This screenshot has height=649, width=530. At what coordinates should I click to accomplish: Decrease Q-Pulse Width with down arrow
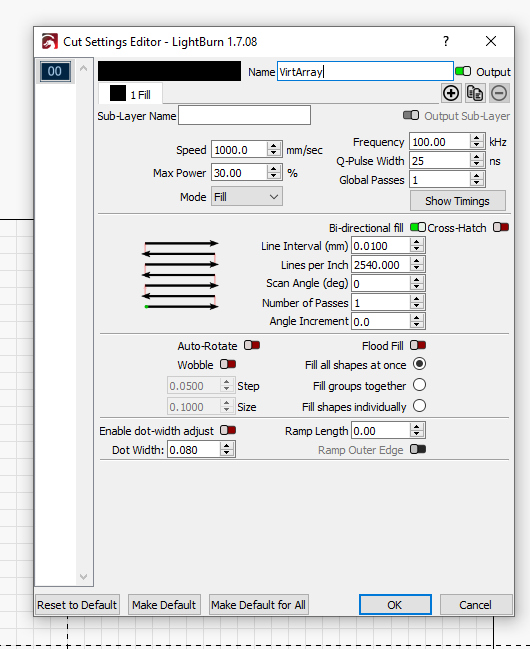tap(477, 164)
